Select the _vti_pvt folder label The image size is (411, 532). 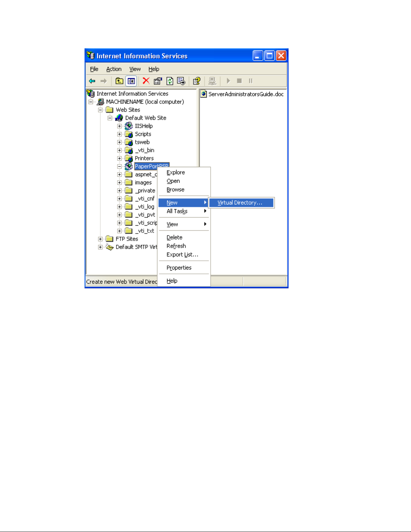(145, 214)
